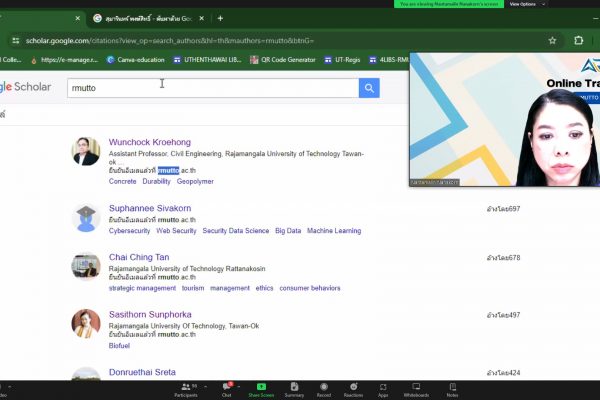View site information icon in address bar
Image resolution: width=600 pixels, height=400 pixels.
(x=15, y=41)
